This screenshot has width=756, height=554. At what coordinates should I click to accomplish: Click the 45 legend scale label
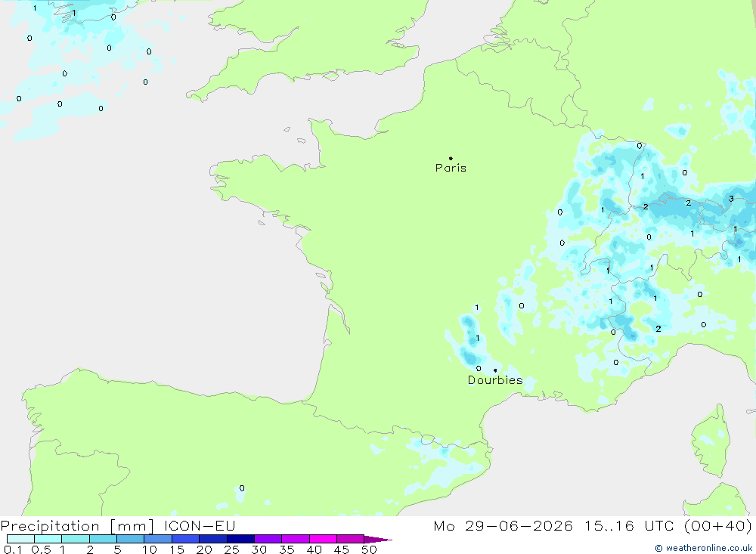click(x=342, y=549)
